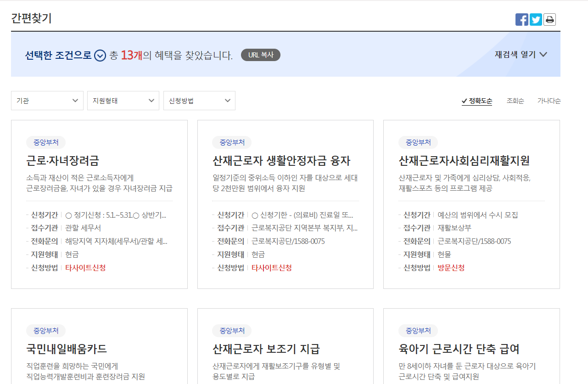Open 산재근로자 생활안정자금 융자 card title
Screen dimensions: 588x384
pyautogui.click(x=281, y=161)
